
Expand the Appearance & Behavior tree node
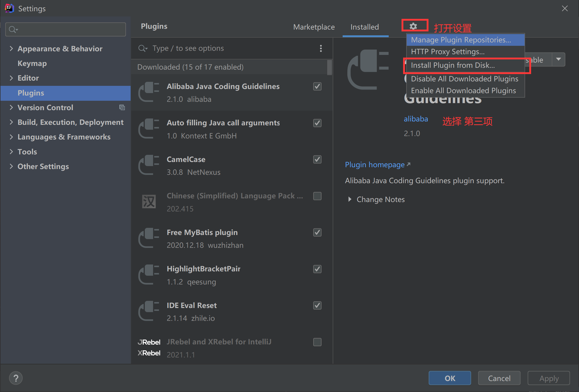point(11,48)
